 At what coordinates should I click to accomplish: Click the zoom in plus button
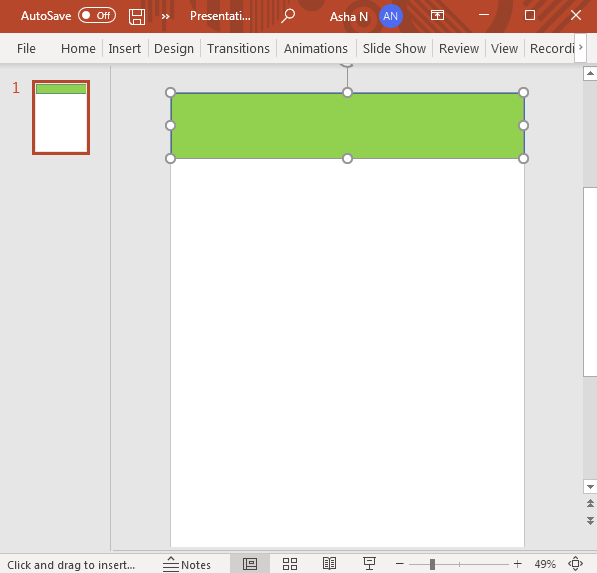point(517,564)
